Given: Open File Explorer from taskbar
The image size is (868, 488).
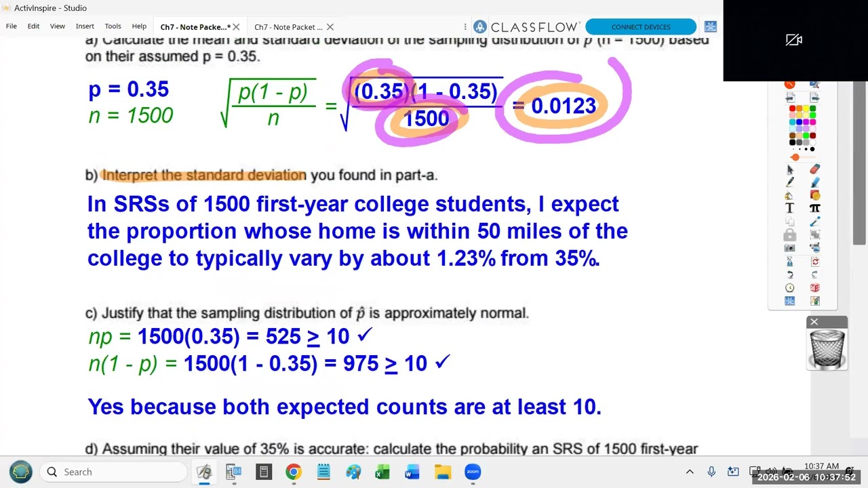Looking at the screenshot, I should [x=443, y=472].
